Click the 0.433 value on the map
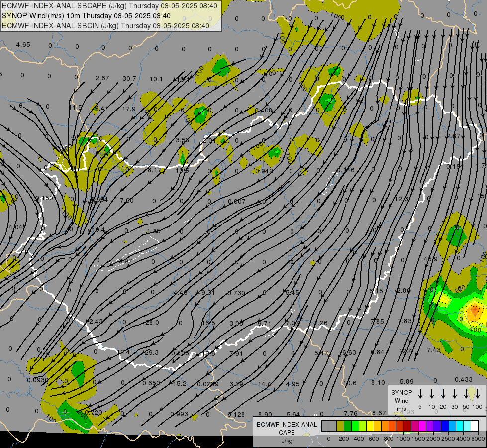The height and width of the screenshot is (448, 487). [x=464, y=380]
